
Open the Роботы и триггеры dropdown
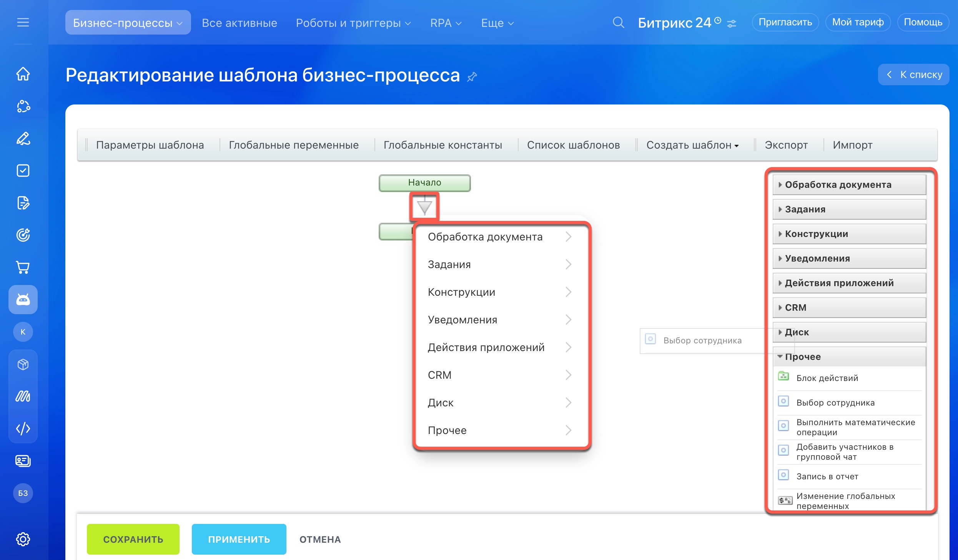pyautogui.click(x=353, y=23)
